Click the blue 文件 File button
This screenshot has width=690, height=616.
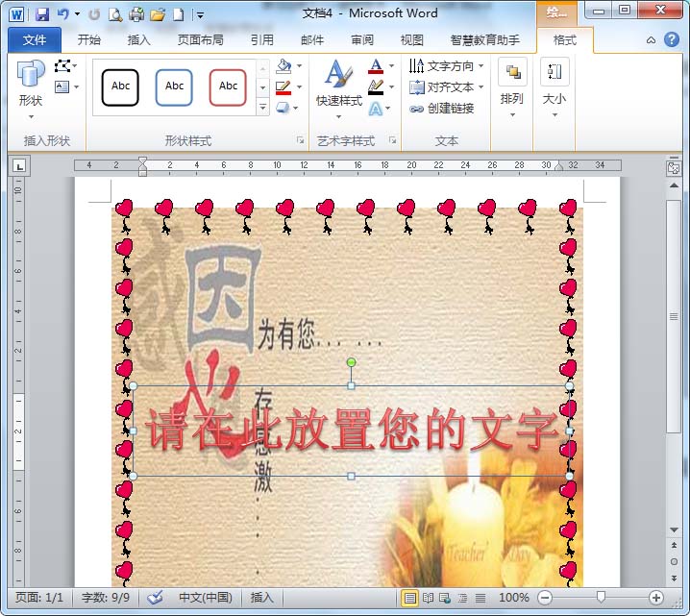(x=35, y=40)
